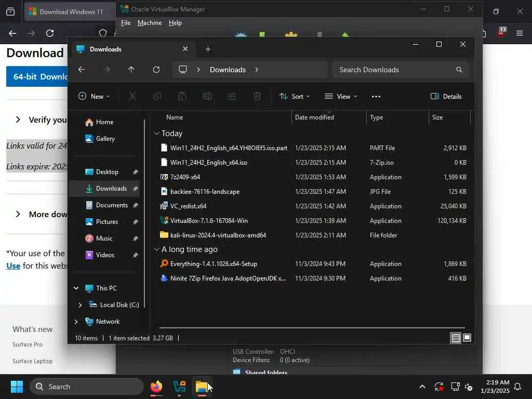Open VirtualBox from the taskbar
Screen dimensions: 532x399
pos(179,387)
